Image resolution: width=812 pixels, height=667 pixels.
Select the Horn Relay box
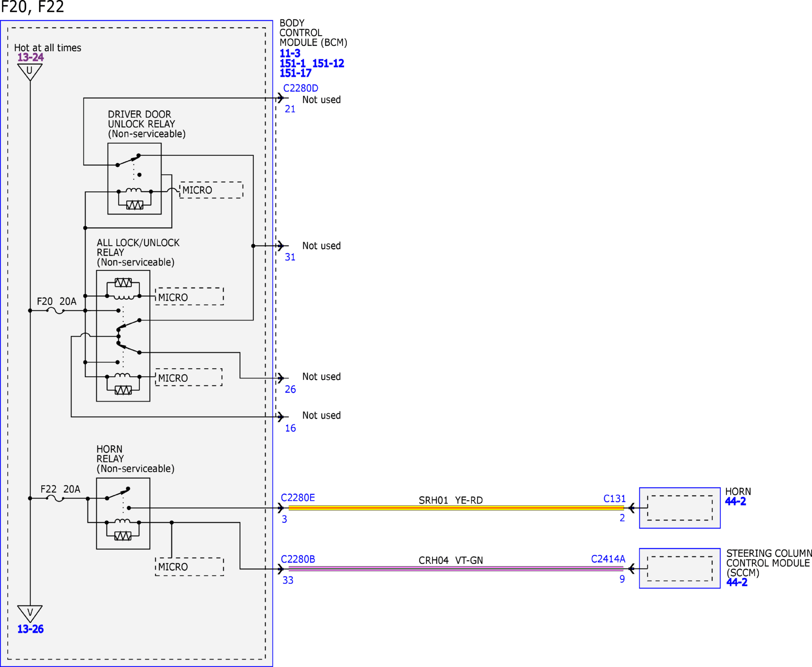(123, 514)
